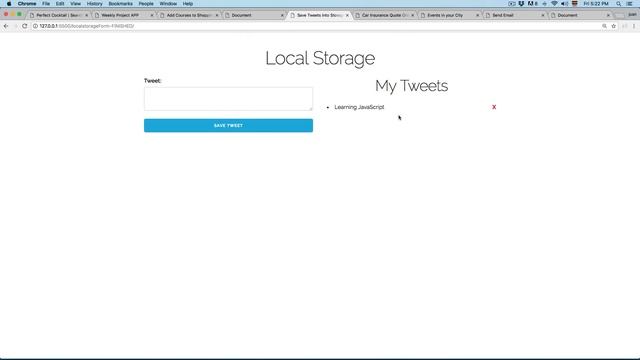Click the address bar URL
Image resolution: width=640 pixels, height=360 pixels.
87,26
